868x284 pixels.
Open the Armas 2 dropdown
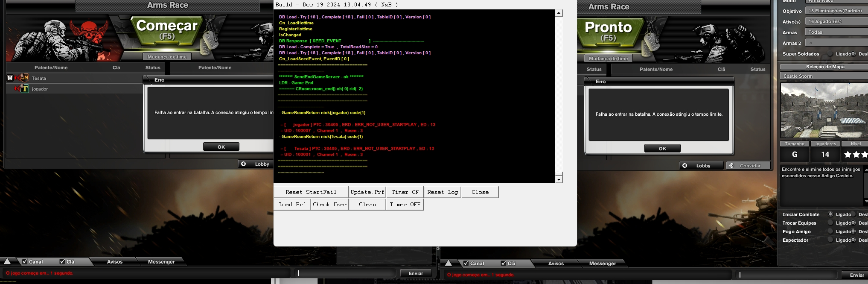click(x=836, y=43)
